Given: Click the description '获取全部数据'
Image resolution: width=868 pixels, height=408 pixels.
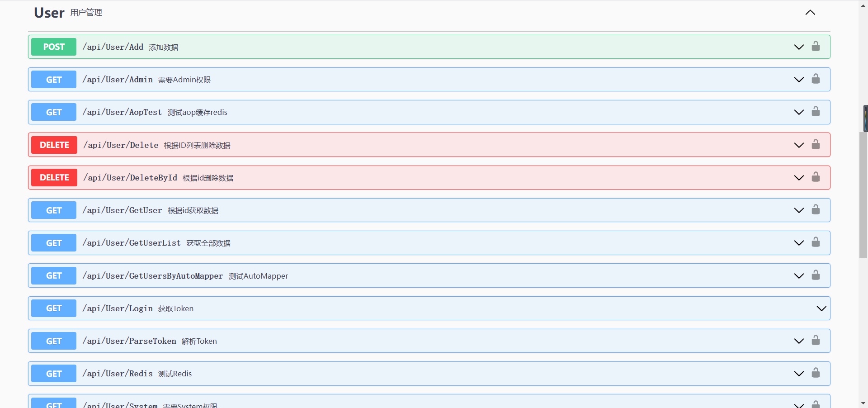Looking at the screenshot, I should click(208, 243).
